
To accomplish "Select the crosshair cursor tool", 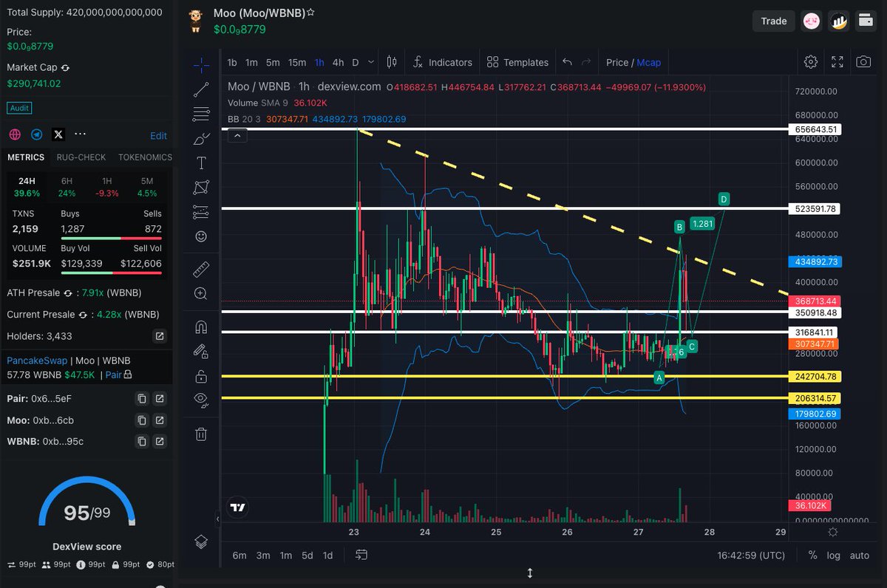I will pyautogui.click(x=201, y=65).
